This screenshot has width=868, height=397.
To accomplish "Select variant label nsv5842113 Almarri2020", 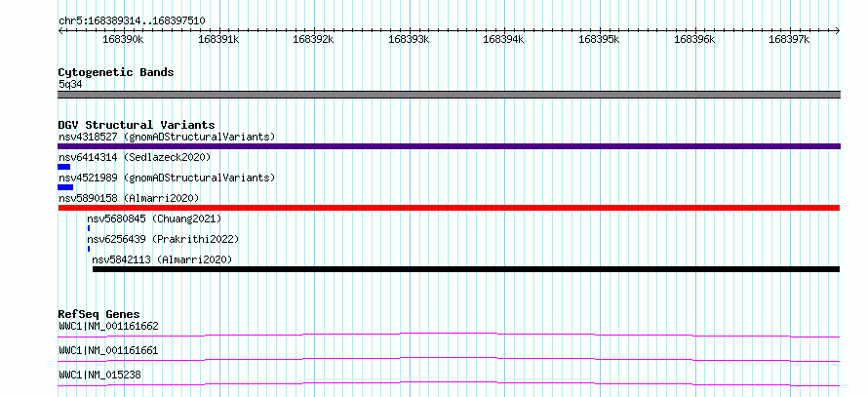I will (x=162, y=259).
